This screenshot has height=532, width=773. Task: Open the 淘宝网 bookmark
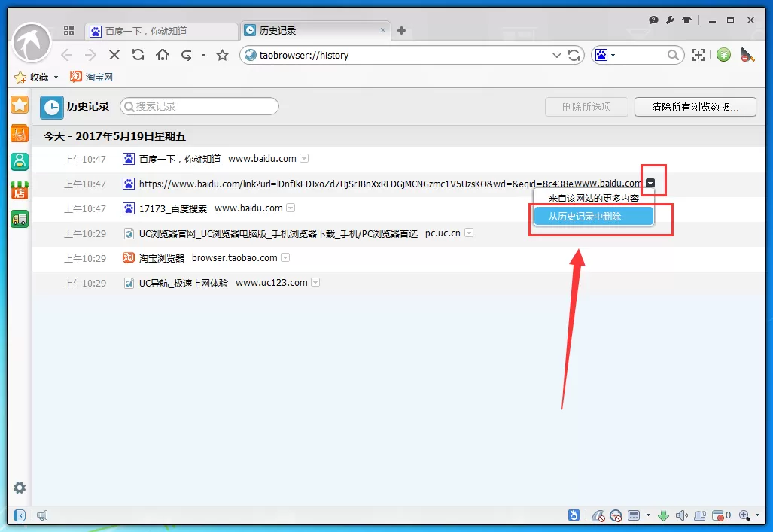point(92,77)
